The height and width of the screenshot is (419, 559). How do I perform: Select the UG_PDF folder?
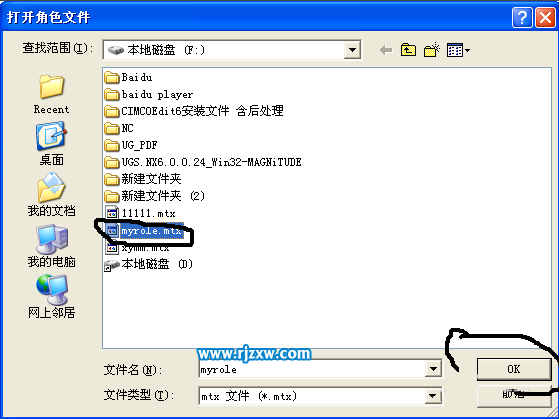coord(131,145)
